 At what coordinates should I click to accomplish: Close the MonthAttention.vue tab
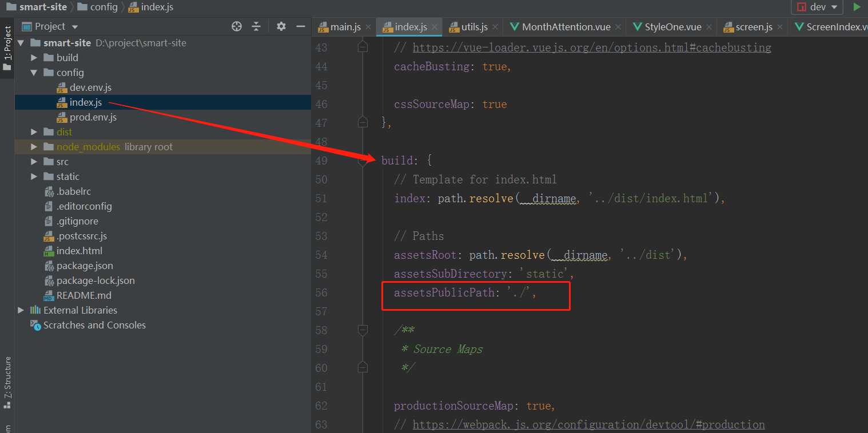tap(619, 27)
